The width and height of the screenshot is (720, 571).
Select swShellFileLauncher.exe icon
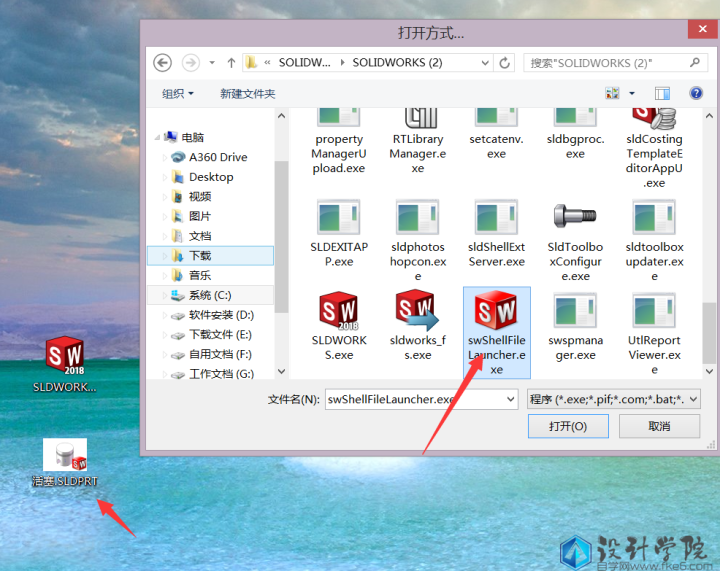pyautogui.click(x=496, y=314)
